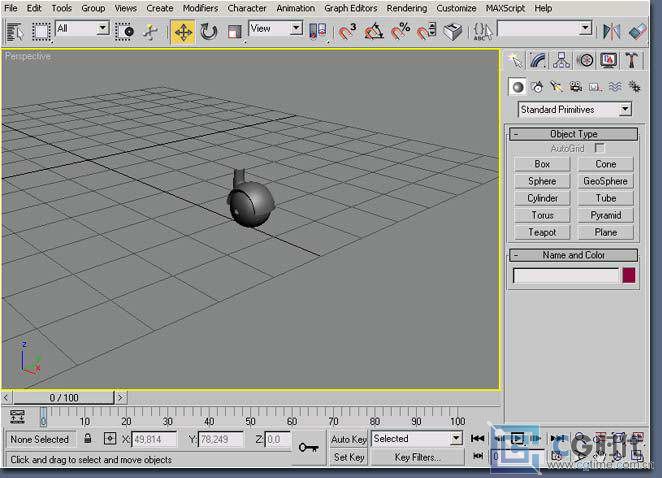This screenshot has width=662, height=478.
Task: Open the Modifiers menu
Action: click(201, 8)
